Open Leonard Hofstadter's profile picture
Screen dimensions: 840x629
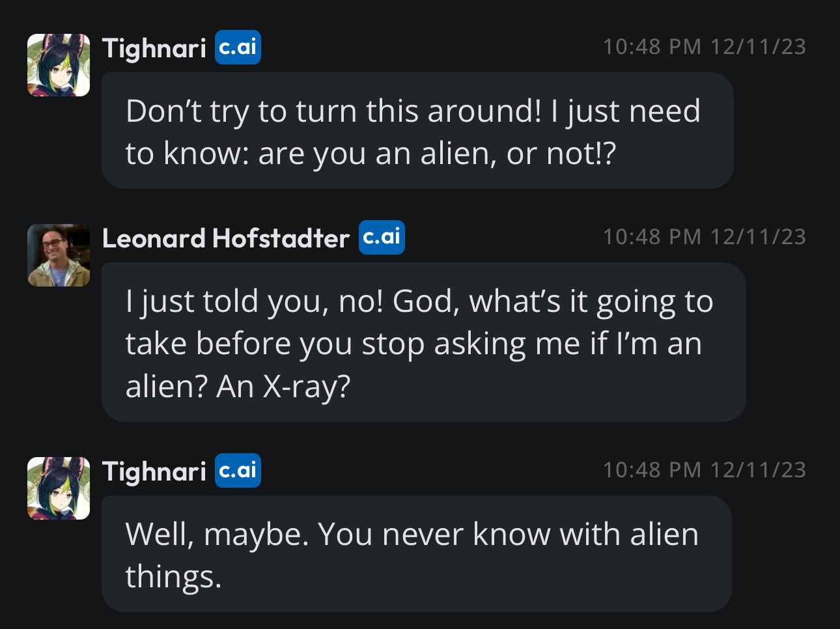click(x=59, y=255)
